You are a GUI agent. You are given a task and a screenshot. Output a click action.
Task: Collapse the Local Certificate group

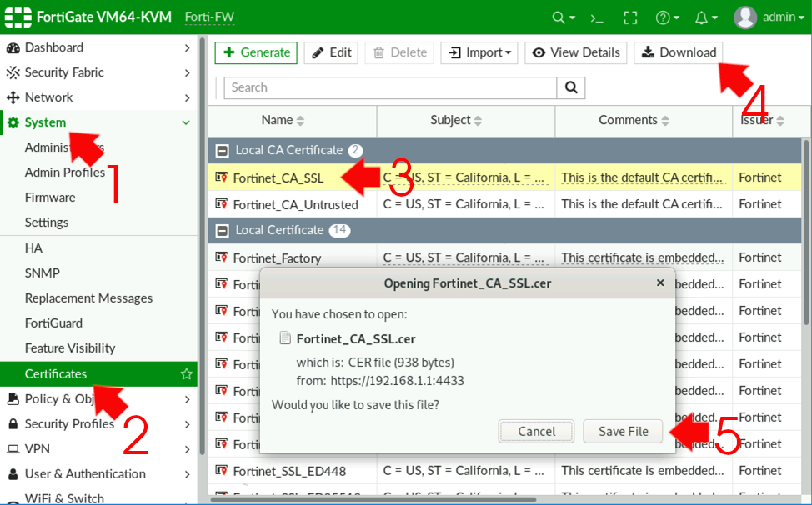point(222,230)
